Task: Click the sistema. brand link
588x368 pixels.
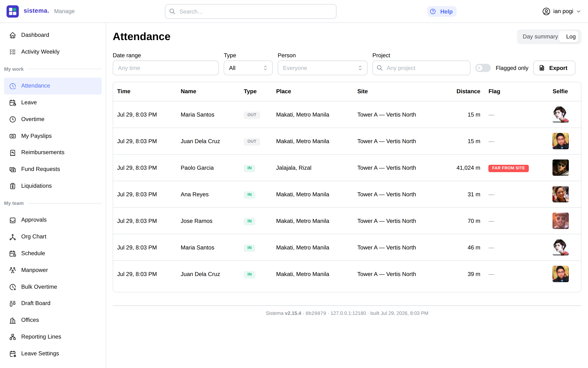Action: coord(36,11)
